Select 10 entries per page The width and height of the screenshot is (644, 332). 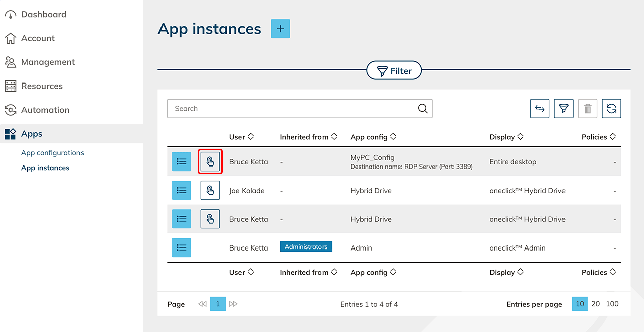(580, 304)
